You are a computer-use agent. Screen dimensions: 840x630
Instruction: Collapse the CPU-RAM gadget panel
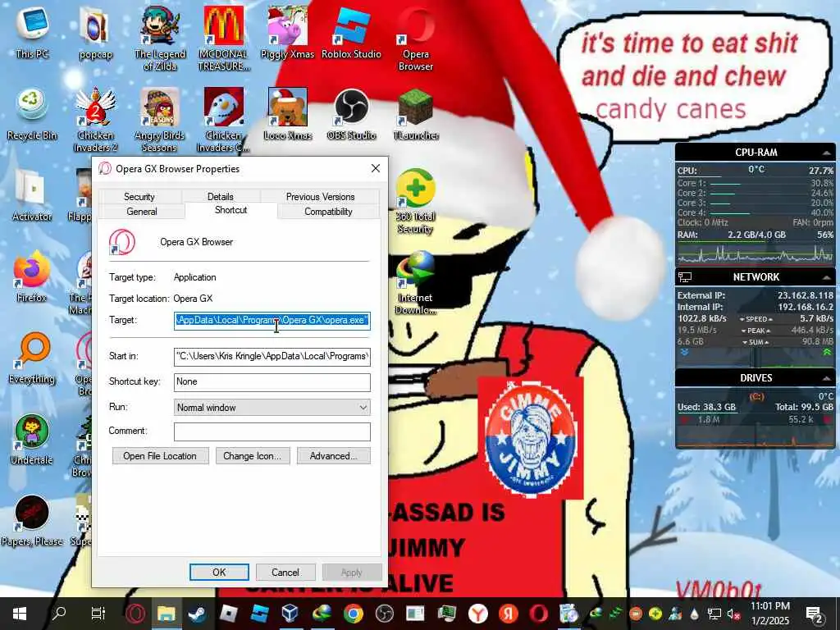pyautogui.click(x=827, y=153)
